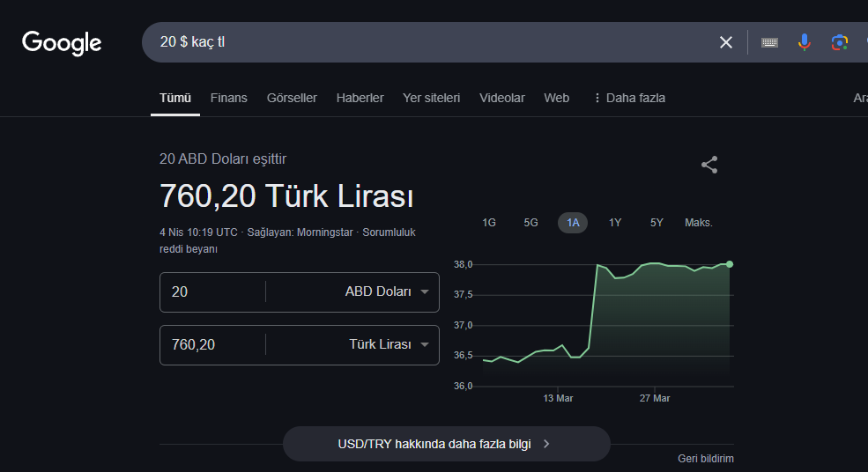Screen dimensions: 868x472
Task: Share the currency conversion result
Action: point(709,165)
